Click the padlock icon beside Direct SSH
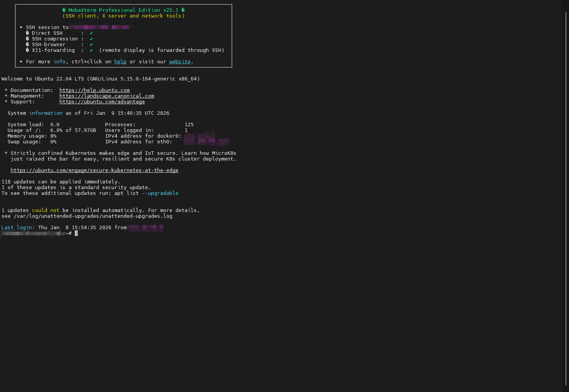 click(x=27, y=33)
